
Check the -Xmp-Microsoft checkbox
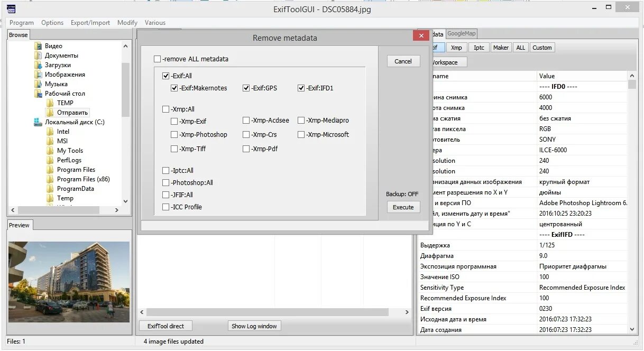[x=301, y=135]
